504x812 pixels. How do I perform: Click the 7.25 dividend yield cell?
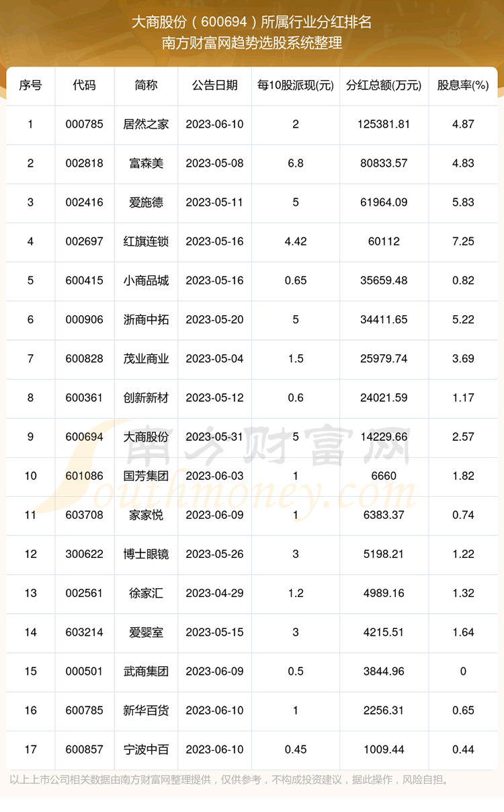tap(463, 241)
